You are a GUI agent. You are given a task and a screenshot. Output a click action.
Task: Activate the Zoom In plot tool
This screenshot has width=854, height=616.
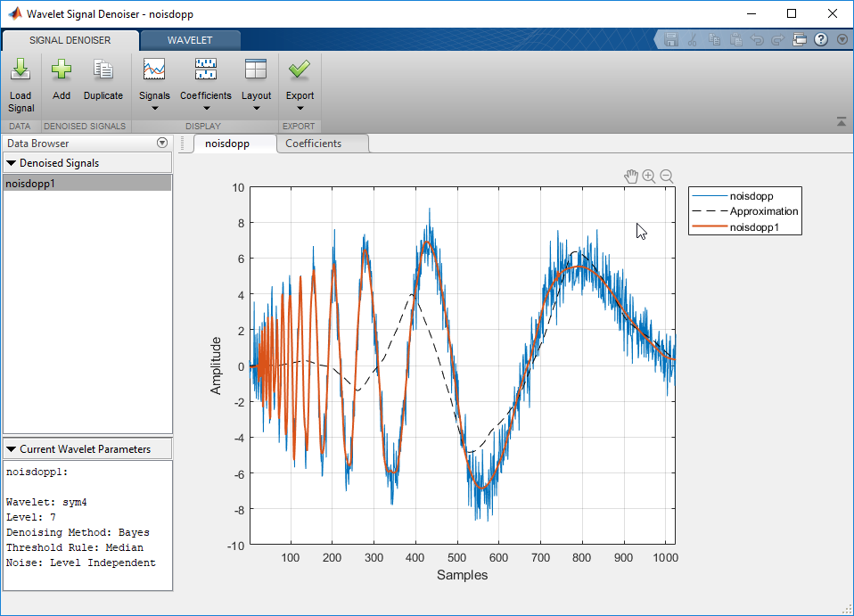pos(649,177)
